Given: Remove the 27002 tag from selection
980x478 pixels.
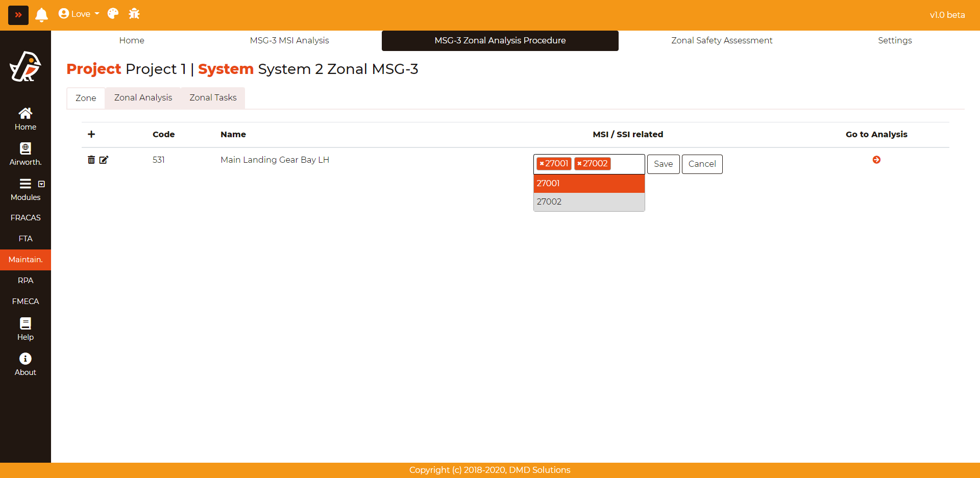Looking at the screenshot, I should [579, 164].
